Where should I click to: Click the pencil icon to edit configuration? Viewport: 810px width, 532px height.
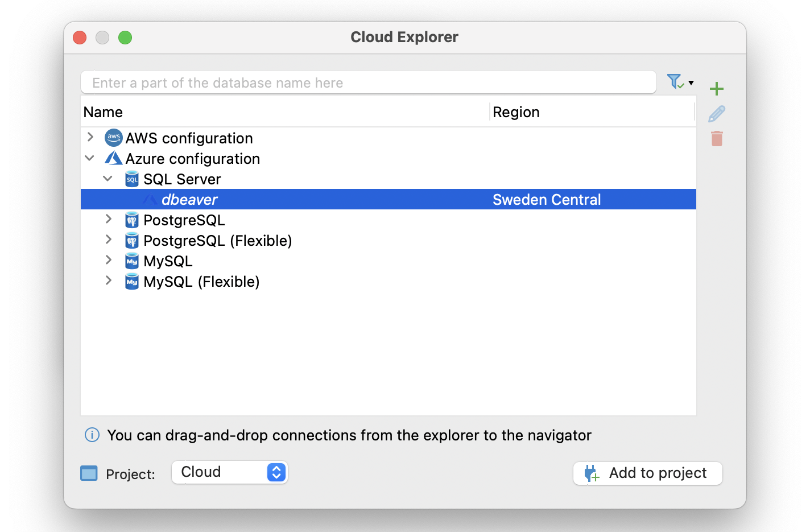click(x=717, y=113)
